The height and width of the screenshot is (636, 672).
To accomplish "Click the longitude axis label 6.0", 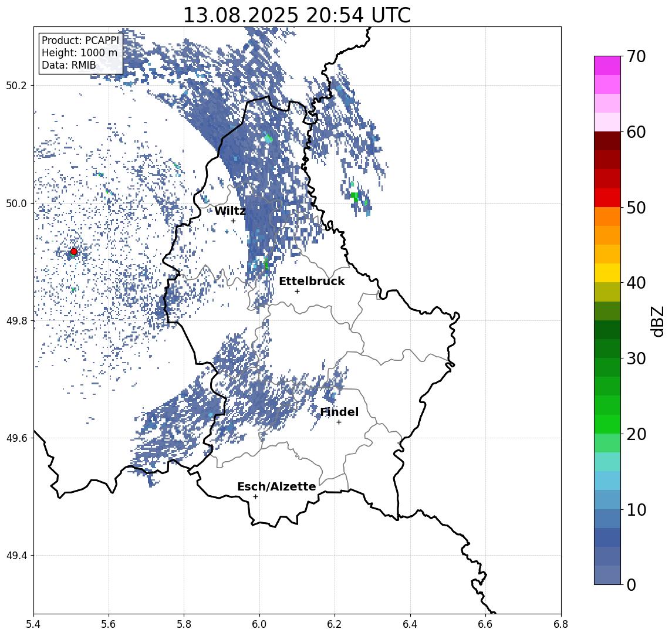I will [x=259, y=624].
